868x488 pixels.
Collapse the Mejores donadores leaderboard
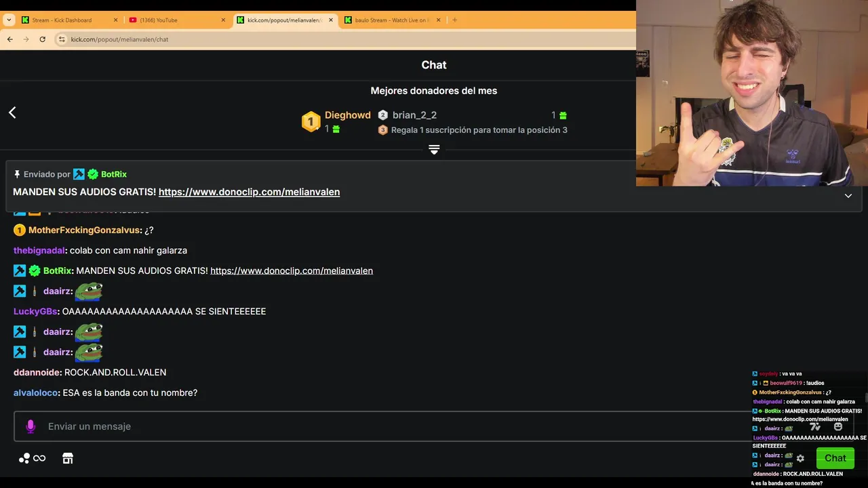click(x=434, y=150)
